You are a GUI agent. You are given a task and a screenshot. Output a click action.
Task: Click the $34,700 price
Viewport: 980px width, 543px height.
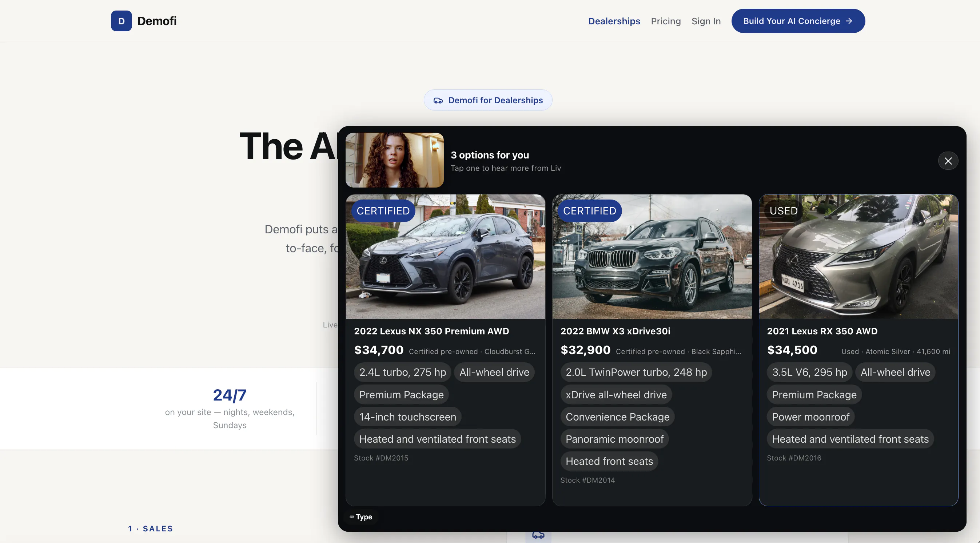(x=379, y=350)
